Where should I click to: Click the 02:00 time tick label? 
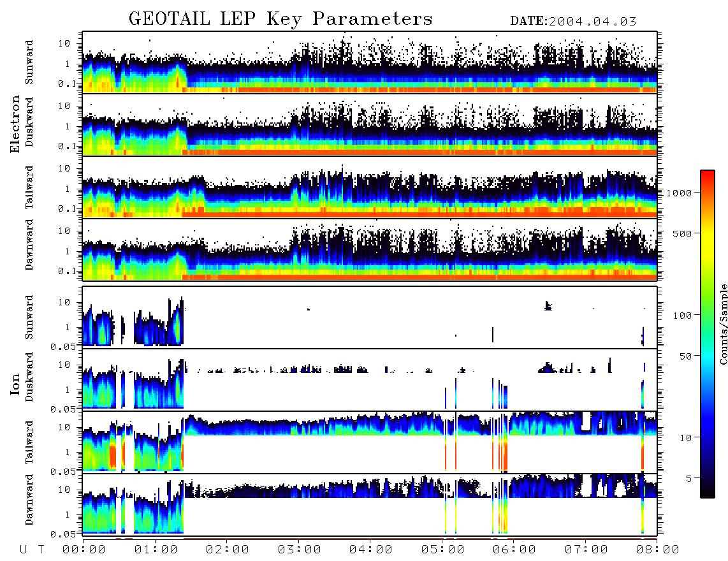click(x=228, y=550)
